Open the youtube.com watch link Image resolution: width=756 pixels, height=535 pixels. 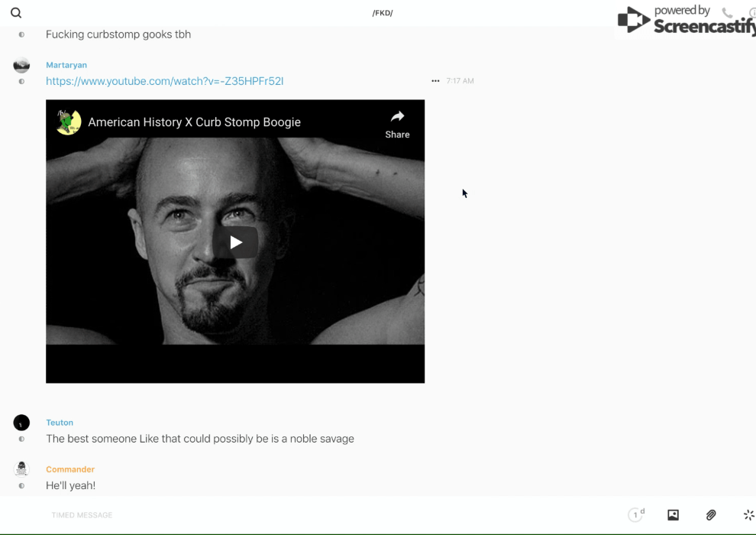pyautogui.click(x=164, y=81)
